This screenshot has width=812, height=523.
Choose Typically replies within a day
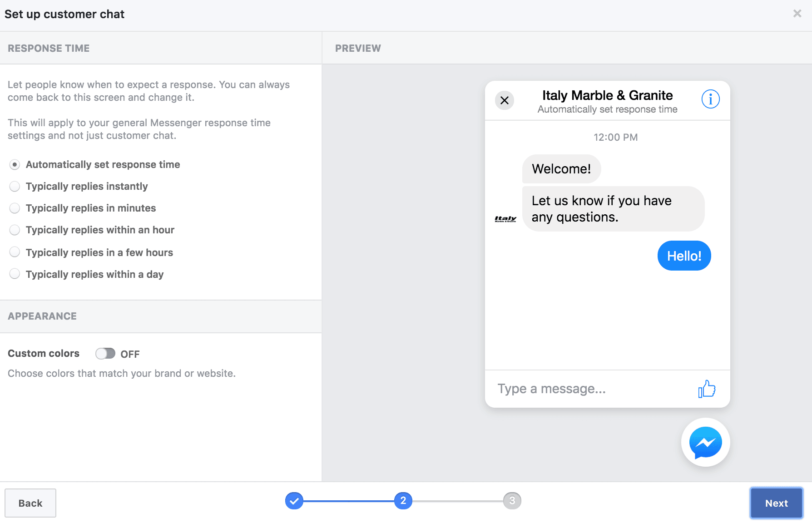click(15, 274)
